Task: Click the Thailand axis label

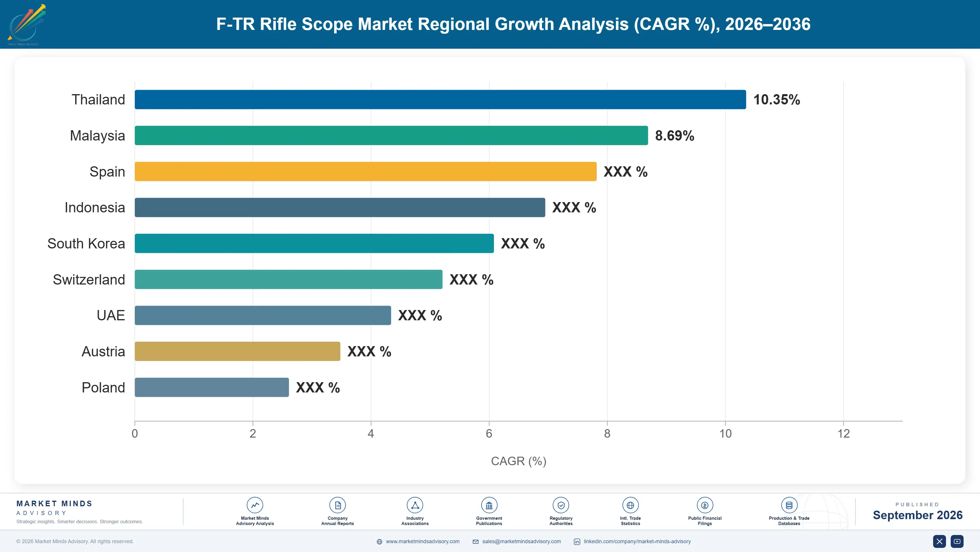Action: pos(98,99)
